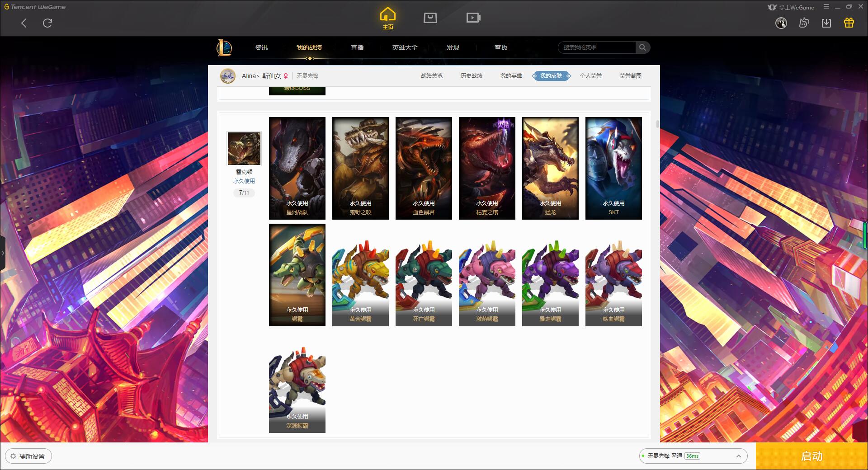Click the 雷克顿 champion portrait

click(244, 149)
